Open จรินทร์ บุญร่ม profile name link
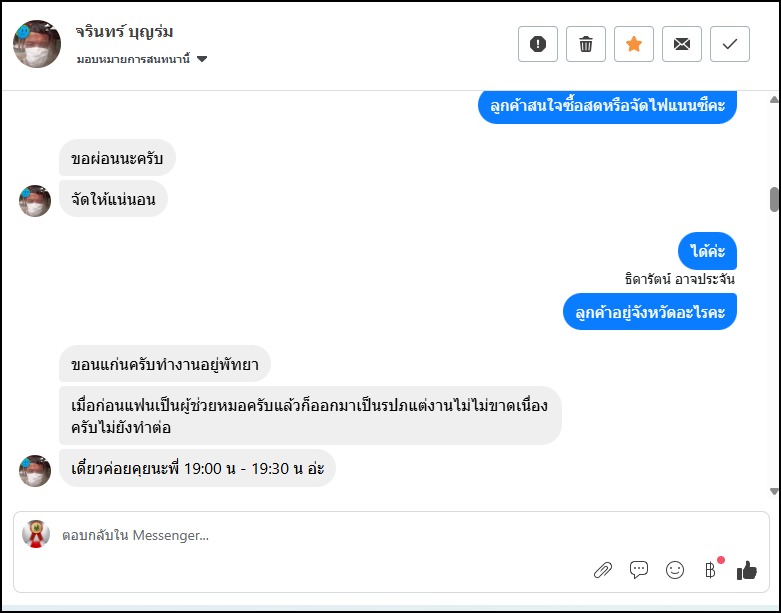Viewport: 781px width, 613px height. click(125, 32)
